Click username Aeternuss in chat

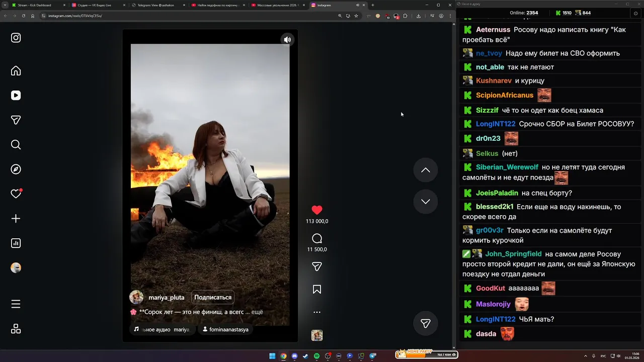click(493, 30)
